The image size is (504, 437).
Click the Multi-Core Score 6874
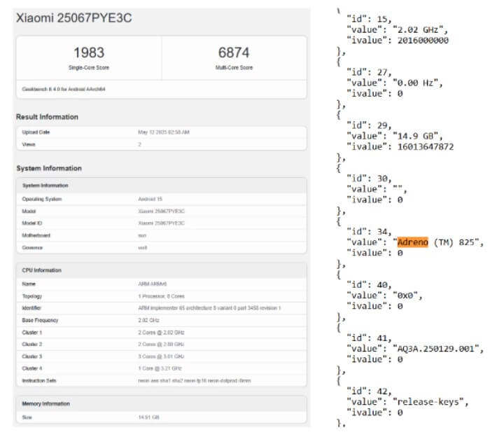(x=233, y=53)
